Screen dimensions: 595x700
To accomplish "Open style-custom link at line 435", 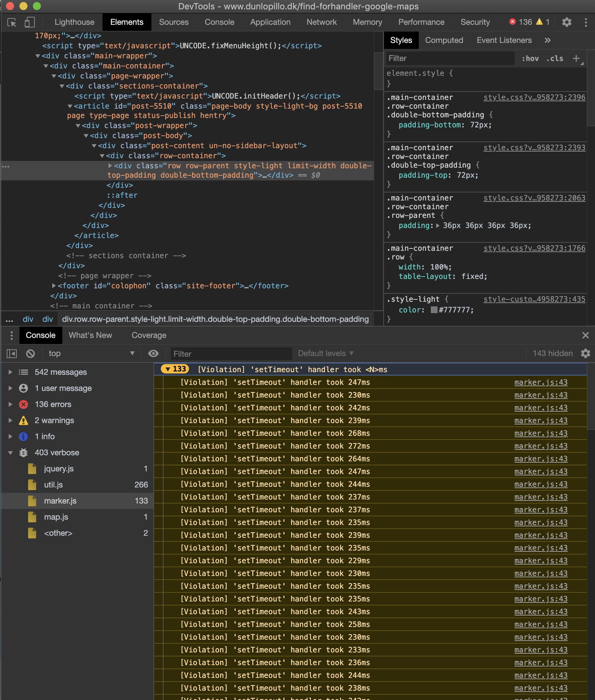I will [x=534, y=299].
